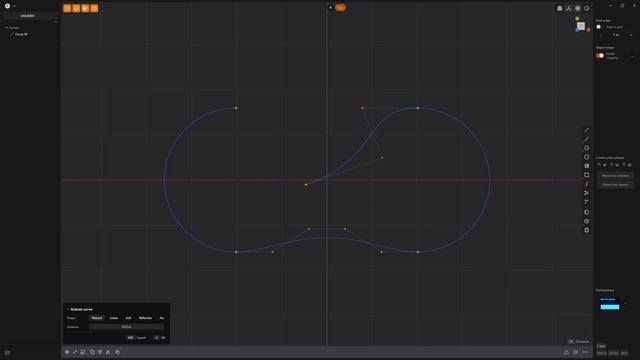
Task: Click the first viewport display icon top right
Action: pyautogui.click(x=560, y=8)
